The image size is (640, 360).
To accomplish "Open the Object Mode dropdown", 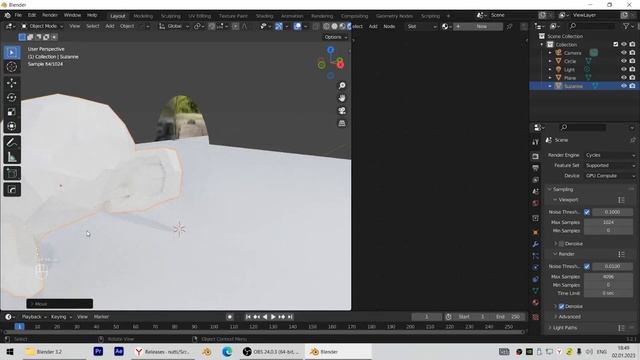I will 42,26.
